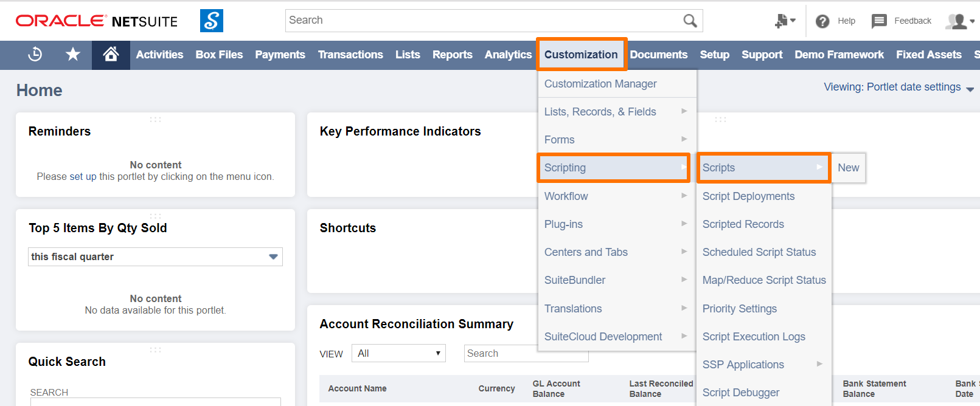Go to the Home house icon
980x406 pixels.
[x=111, y=55]
